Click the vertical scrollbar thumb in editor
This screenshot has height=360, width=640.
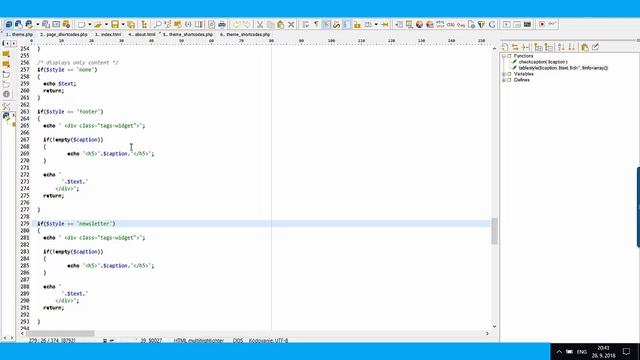[494, 231]
